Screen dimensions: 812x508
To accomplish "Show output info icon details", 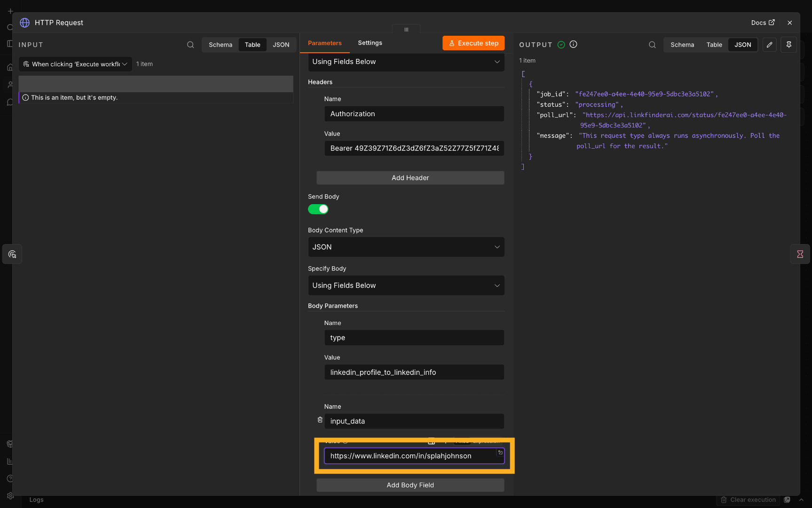I will tap(573, 44).
